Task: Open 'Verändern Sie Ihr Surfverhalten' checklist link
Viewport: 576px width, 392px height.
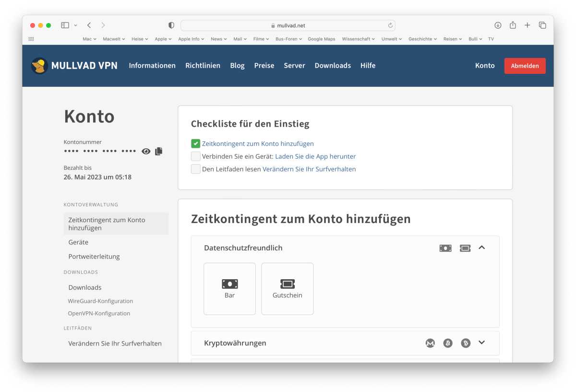Action: 309,169
